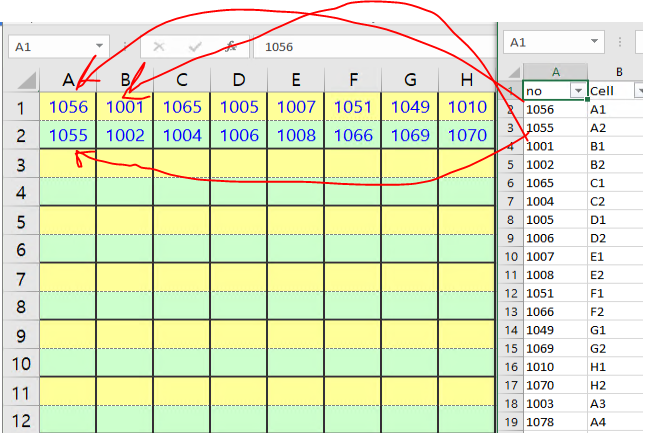Click the three-dot handle beside the colored grid's Name Box
The image size is (649, 433).
point(125,46)
